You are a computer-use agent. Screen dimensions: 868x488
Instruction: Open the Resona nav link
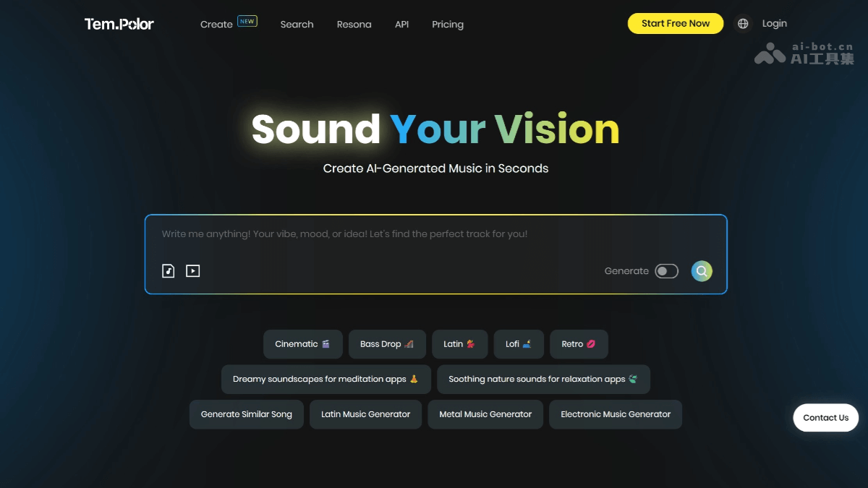tap(354, 25)
